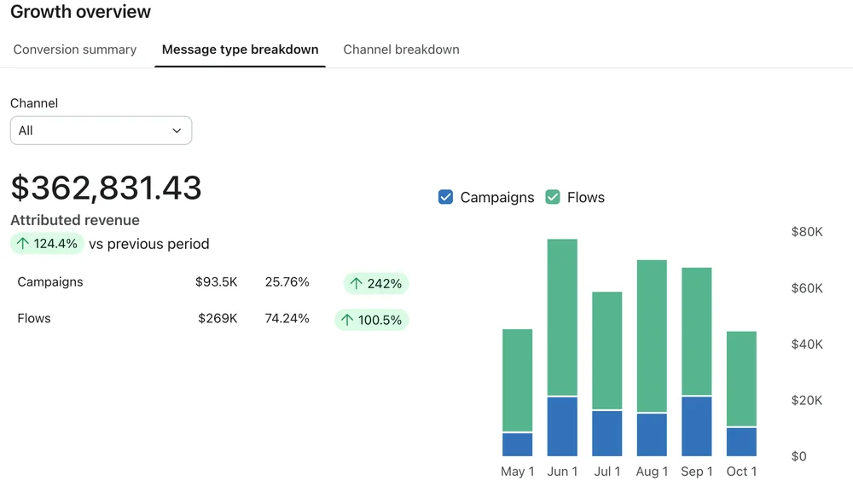
Task: Select Message type breakdown tab
Action: point(240,49)
